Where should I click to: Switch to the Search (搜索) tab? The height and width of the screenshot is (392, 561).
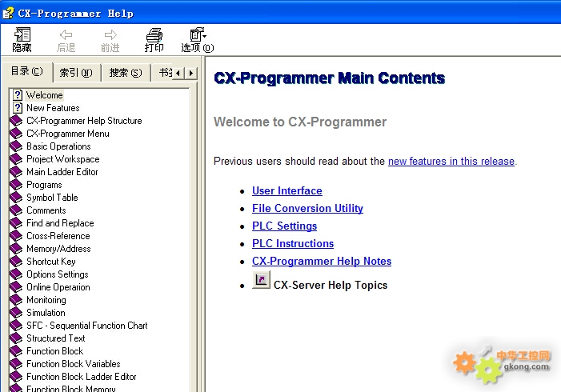125,73
